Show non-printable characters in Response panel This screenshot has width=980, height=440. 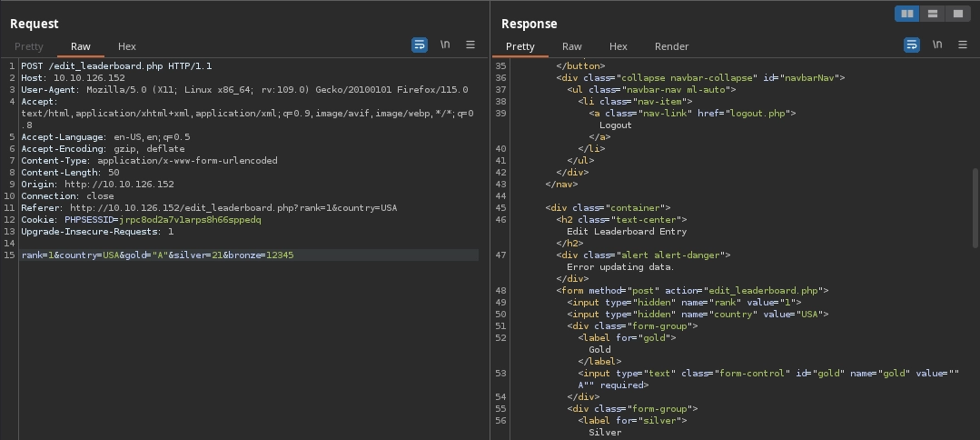[x=936, y=45]
